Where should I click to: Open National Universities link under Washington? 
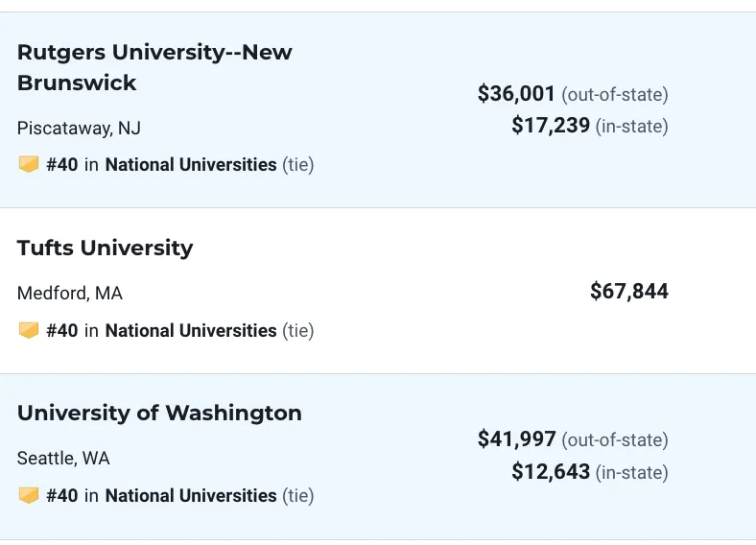coord(191,496)
